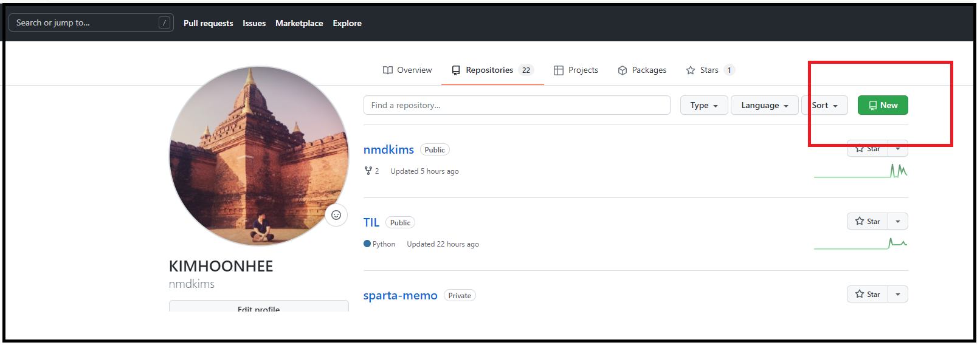Open the sparta-memo repository link
This screenshot has width=980, height=348.
coord(400,295)
